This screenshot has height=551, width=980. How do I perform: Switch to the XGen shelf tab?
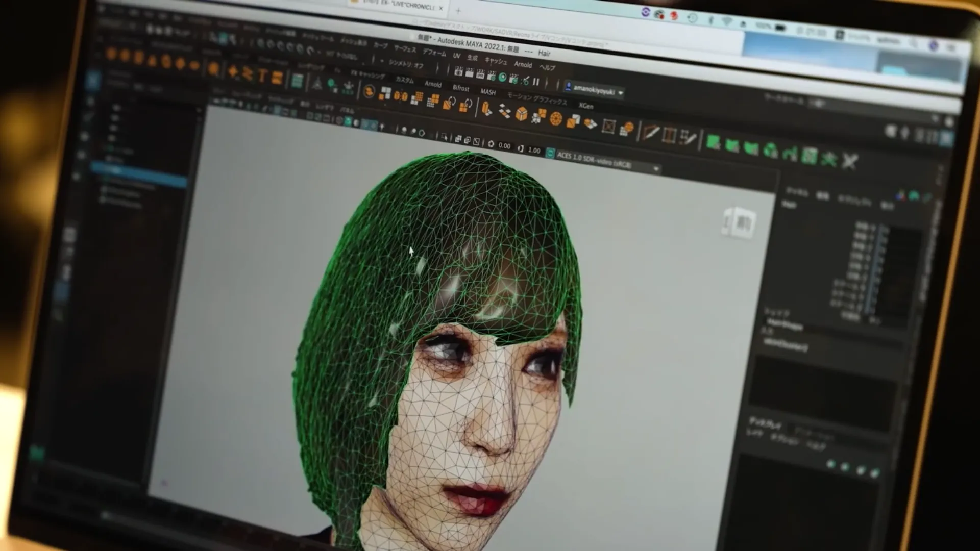click(586, 106)
